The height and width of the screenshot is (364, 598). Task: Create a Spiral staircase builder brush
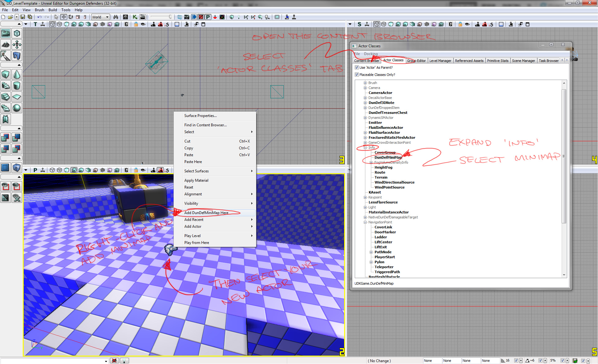[x=6, y=108]
